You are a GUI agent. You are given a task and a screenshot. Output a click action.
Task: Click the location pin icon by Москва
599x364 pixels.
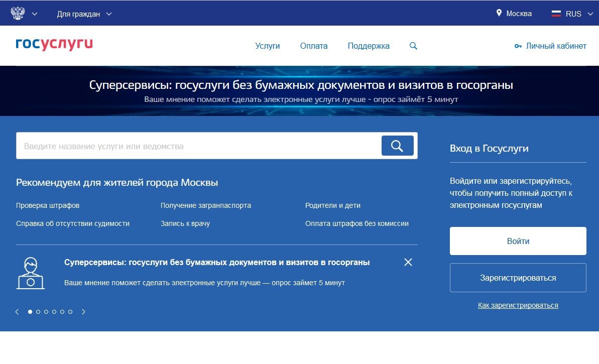point(499,13)
